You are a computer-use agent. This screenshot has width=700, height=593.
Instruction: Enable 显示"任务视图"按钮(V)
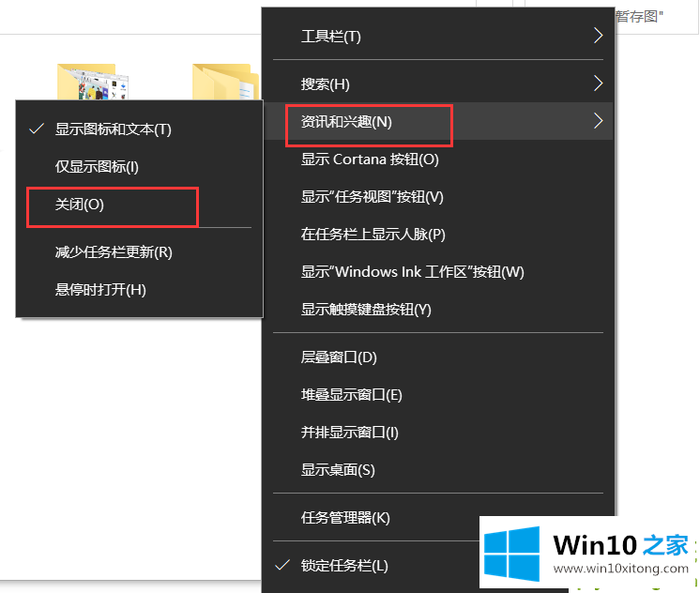click(x=372, y=197)
